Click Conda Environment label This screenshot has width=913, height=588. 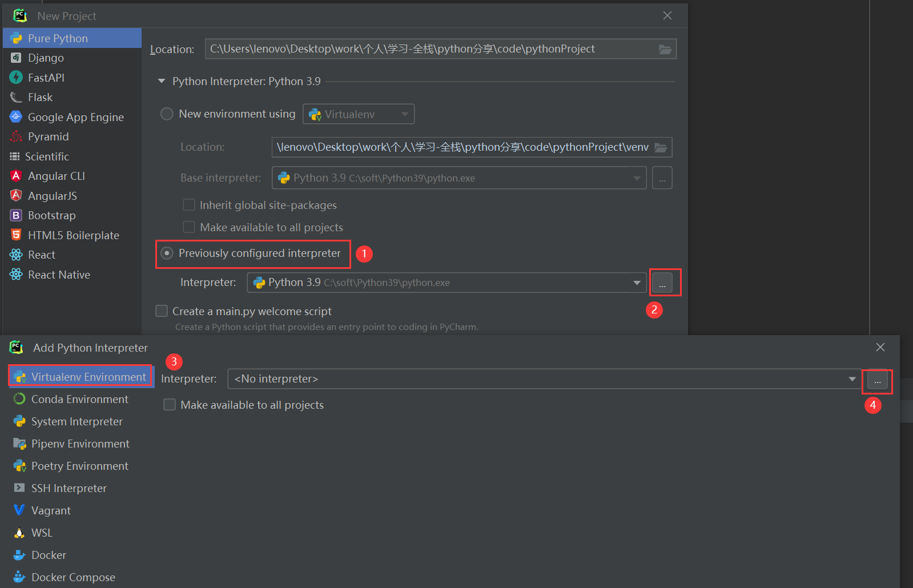(x=80, y=399)
